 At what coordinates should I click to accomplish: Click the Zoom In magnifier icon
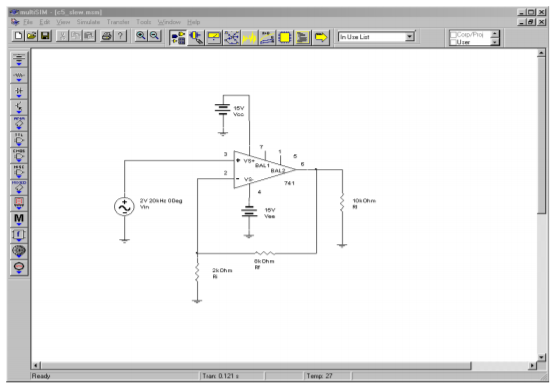(x=141, y=36)
